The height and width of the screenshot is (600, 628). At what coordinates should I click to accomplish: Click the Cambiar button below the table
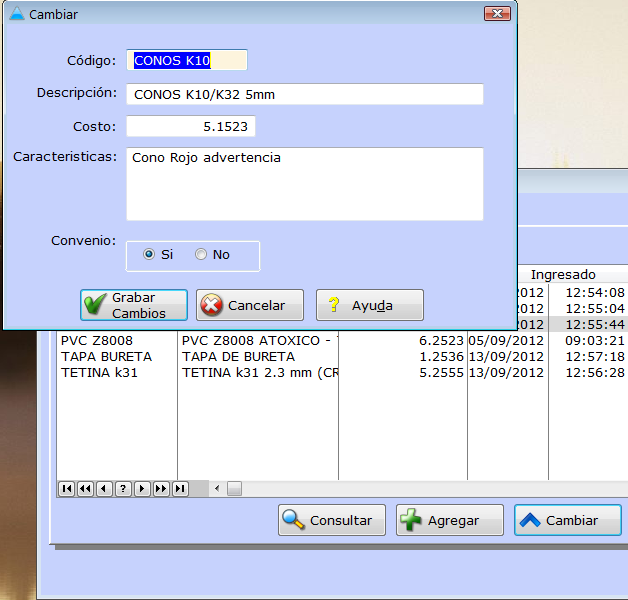(567, 520)
